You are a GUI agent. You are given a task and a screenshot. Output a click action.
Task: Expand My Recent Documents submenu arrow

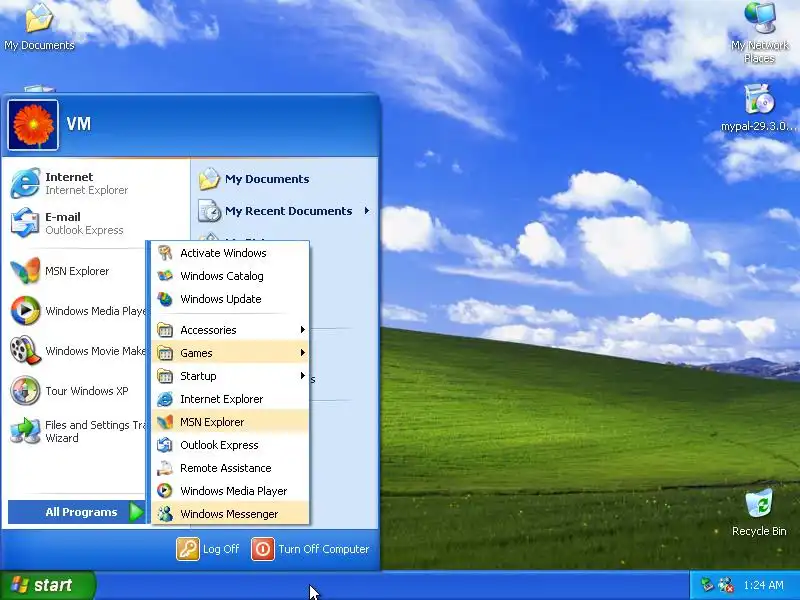click(x=367, y=211)
